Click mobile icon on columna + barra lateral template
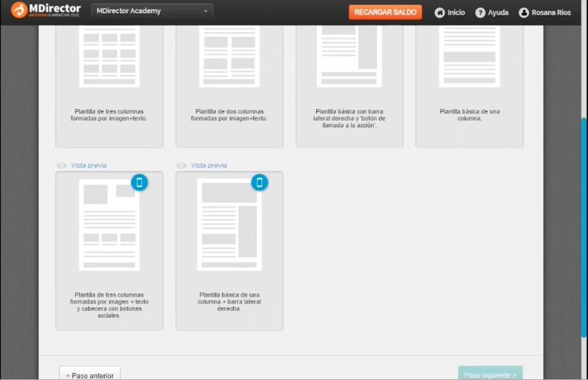 [x=259, y=182]
